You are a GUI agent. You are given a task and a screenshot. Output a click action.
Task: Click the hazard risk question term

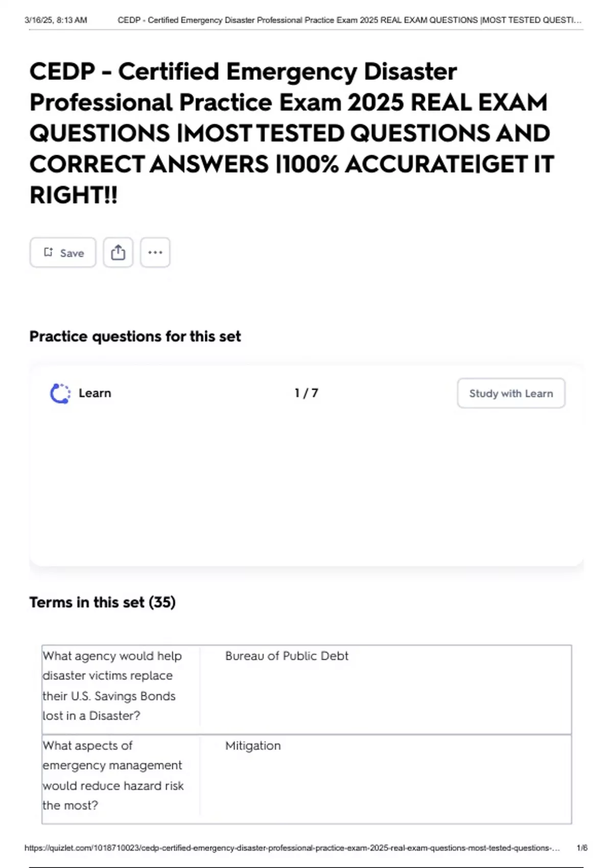[x=113, y=776]
